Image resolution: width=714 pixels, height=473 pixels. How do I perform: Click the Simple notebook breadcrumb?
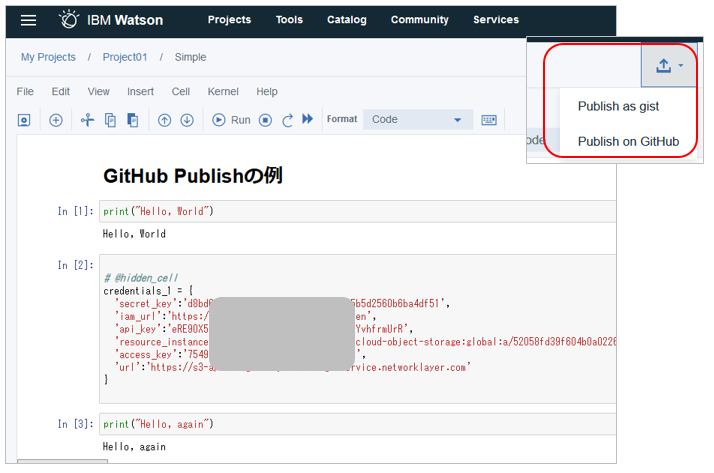[190, 57]
